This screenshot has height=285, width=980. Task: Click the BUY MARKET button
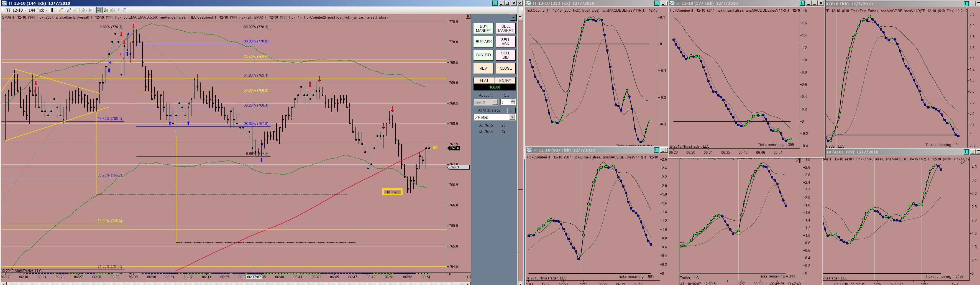(x=483, y=29)
